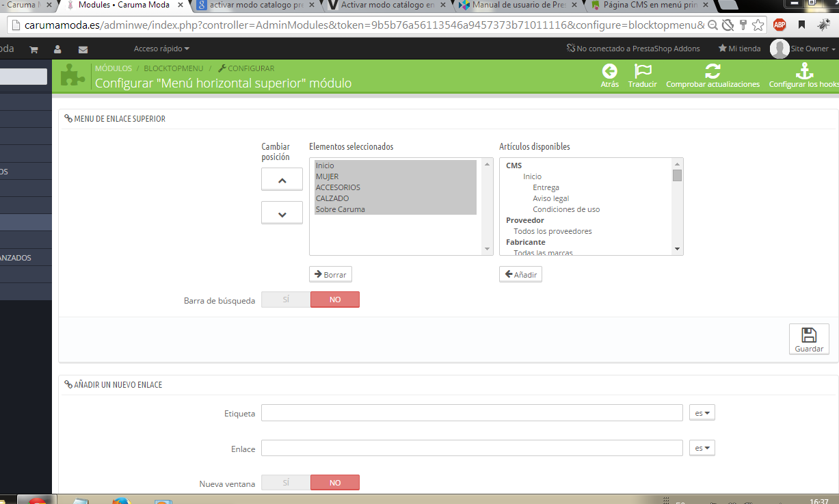Click the Añadir button
The height and width of the screenshot is (504, 839).
point(520,274)
